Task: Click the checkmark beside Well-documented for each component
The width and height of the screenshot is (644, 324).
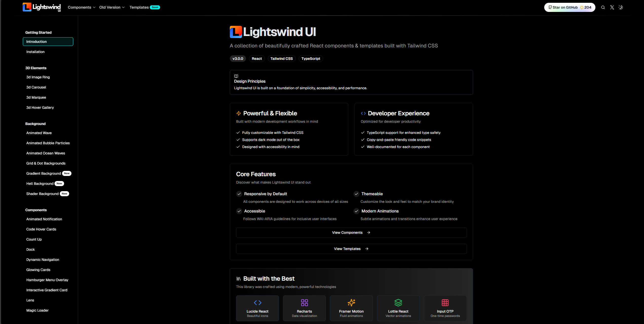Action: (x=363, y=147)
